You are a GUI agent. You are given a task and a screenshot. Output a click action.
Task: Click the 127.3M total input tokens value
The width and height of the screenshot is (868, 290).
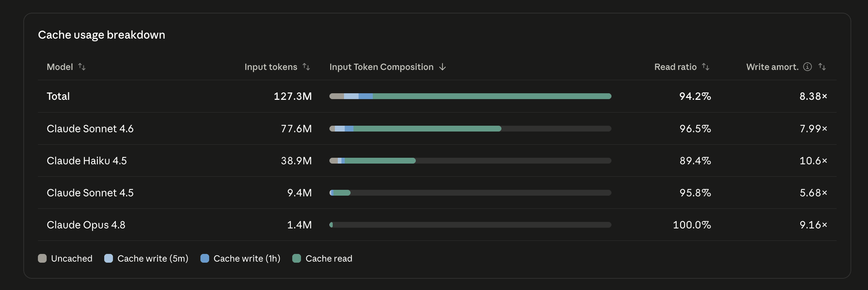tap(293, 96)
